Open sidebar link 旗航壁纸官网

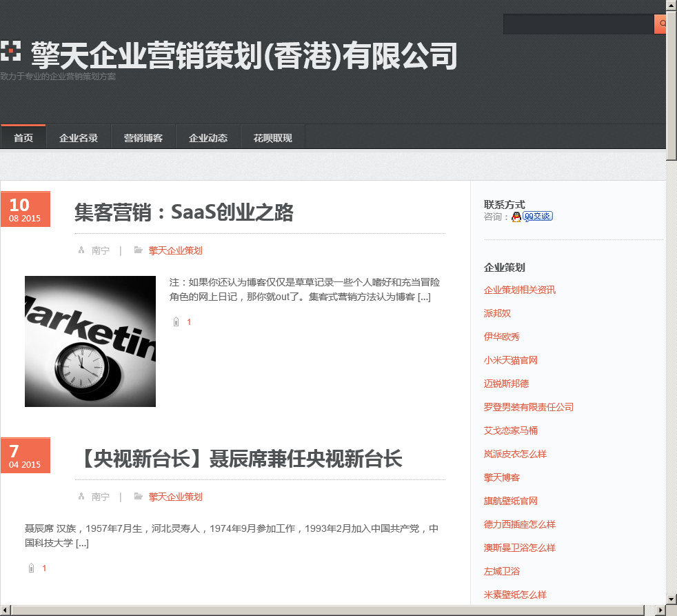510,501
